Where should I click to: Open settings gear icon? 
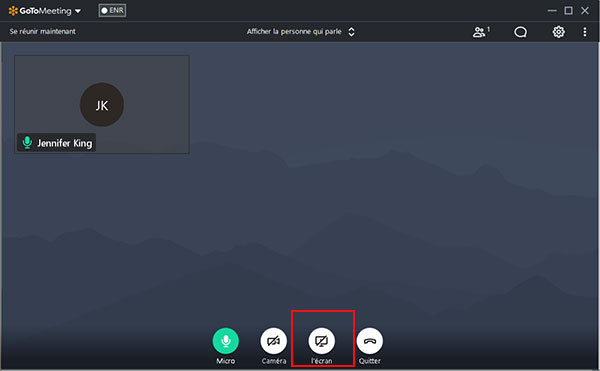pyautogui.click(x=558, y=32)
